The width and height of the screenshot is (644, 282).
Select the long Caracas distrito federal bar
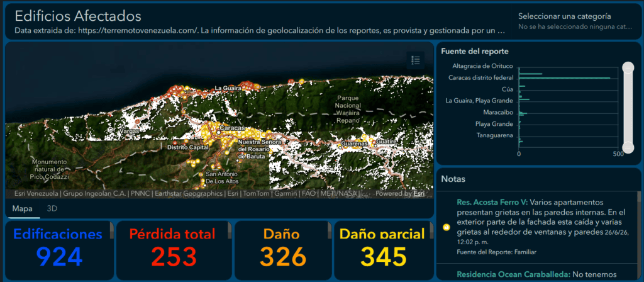point(564,77)
